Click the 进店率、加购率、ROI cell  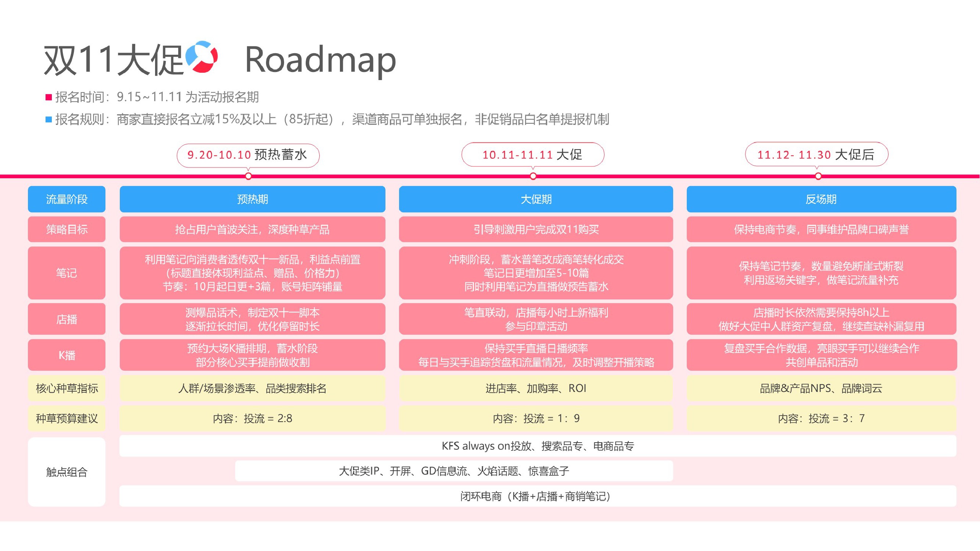point(536,388)
